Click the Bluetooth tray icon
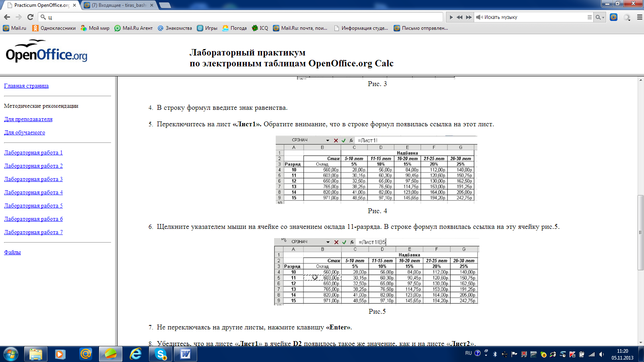Image resolution: width=644 pixels, height=362 pixels. point(495,354)
